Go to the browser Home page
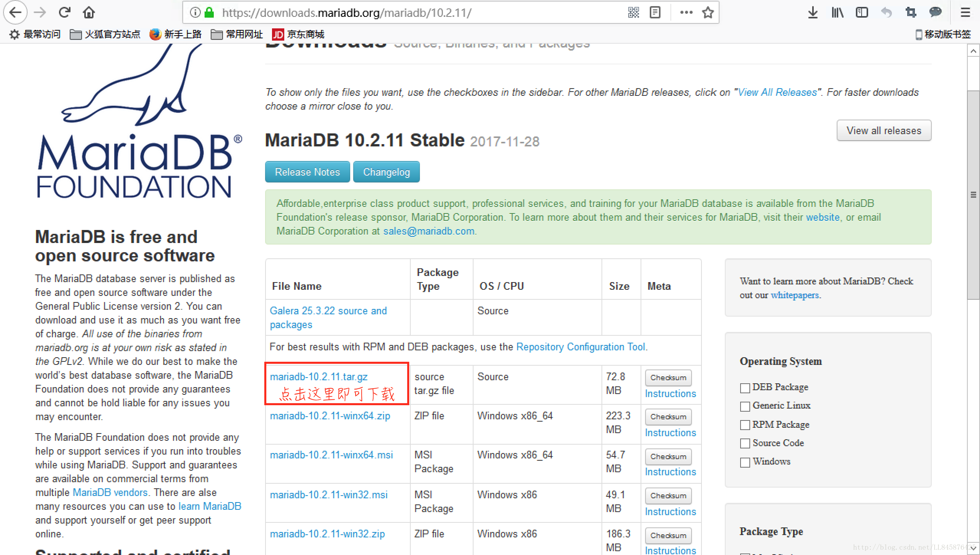The width and height of the screenshot is (980, 555). [x=89, y=13]
